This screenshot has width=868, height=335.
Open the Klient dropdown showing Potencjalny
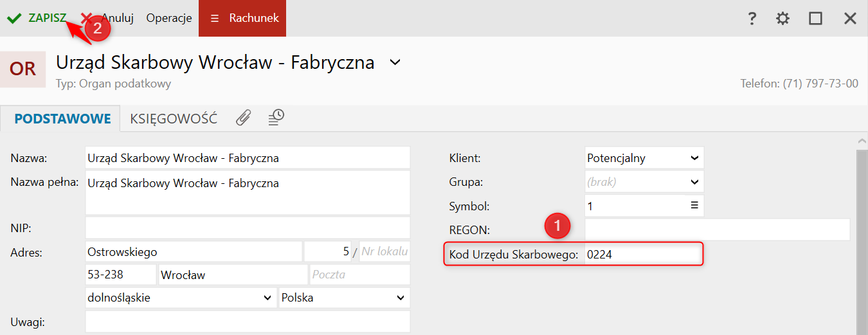[644, 158]
